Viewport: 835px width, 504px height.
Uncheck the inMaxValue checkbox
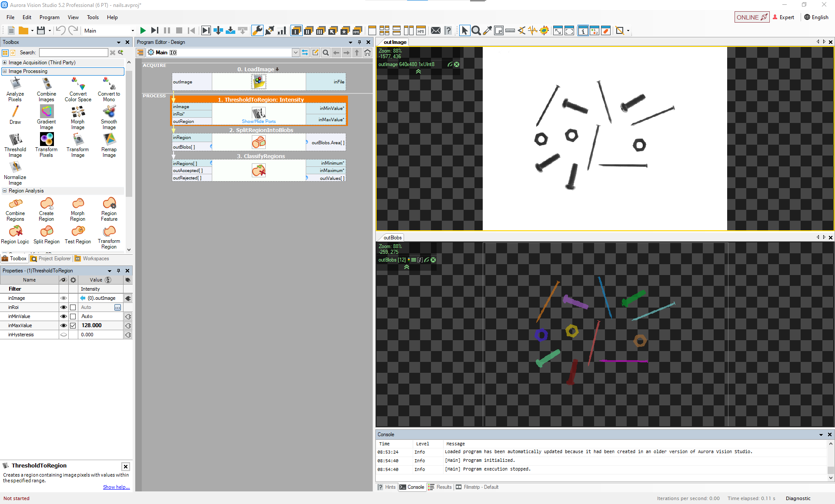coord(73,325)
